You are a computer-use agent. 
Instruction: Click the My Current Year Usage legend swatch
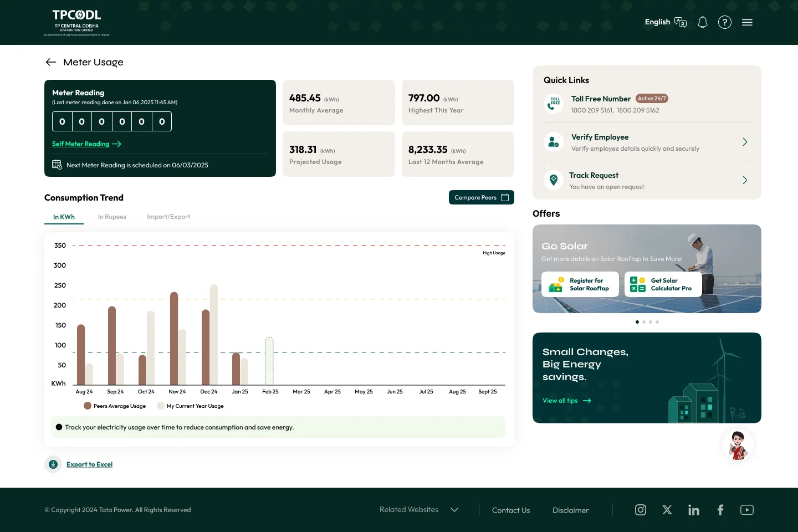(161, 406)
